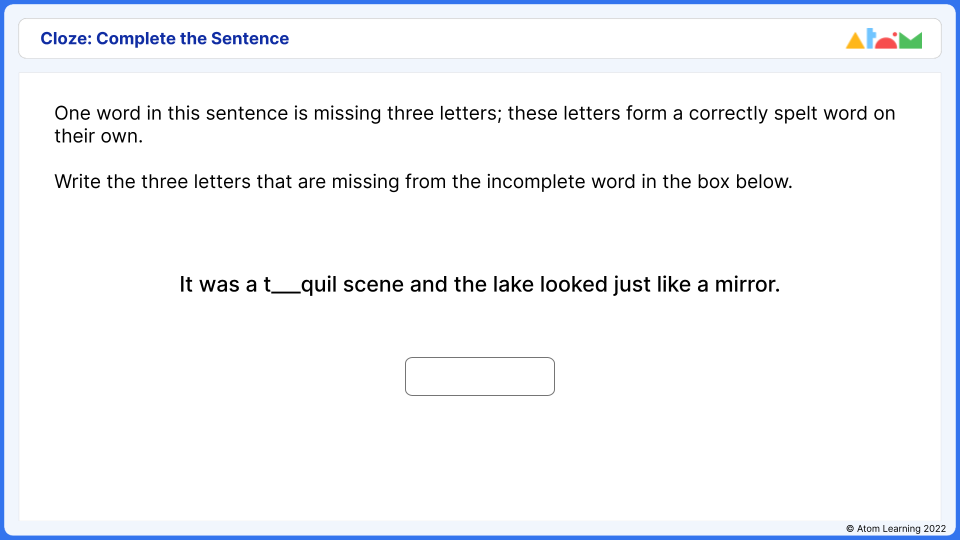The height and width of the screenshot is (540, 960).
Task: Select the Cloze: Complete the Sentence title
Action: pyautogui.click(x=165, y=39)
